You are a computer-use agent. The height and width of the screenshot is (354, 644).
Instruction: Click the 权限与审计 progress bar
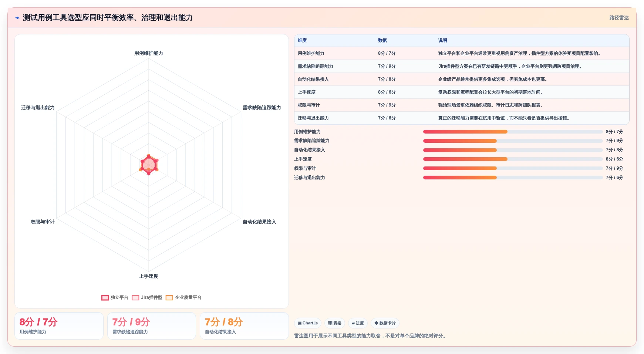tap(513, 168)
